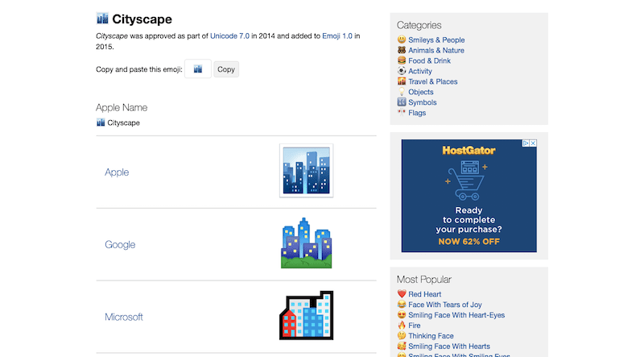Screen dimensions: 644x357
Task: Click the Smileys & People face icon
Action: [402, 39]
